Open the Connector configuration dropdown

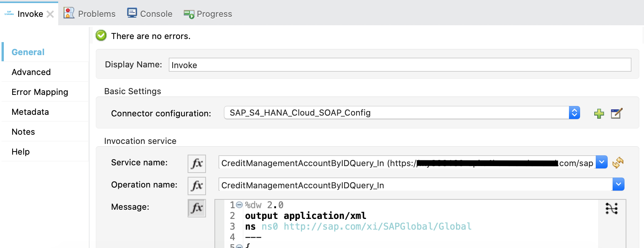pos(402,113)
